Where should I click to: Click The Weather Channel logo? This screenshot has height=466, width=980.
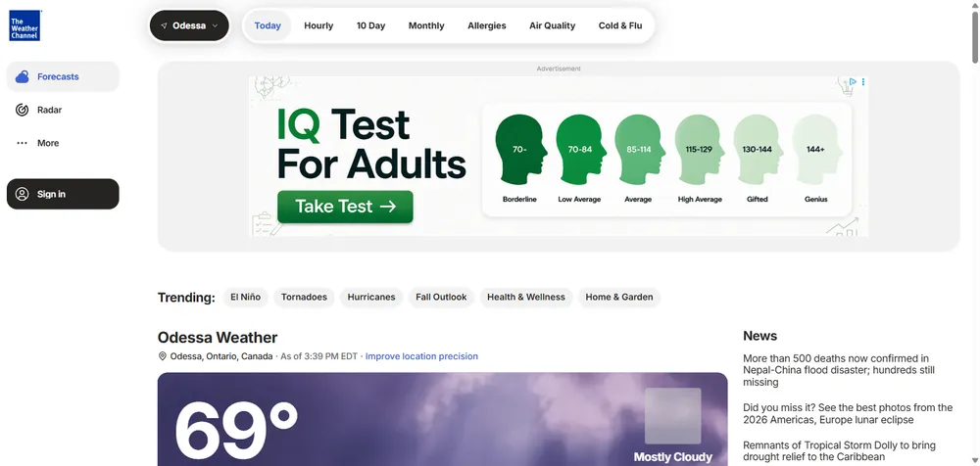25,25
